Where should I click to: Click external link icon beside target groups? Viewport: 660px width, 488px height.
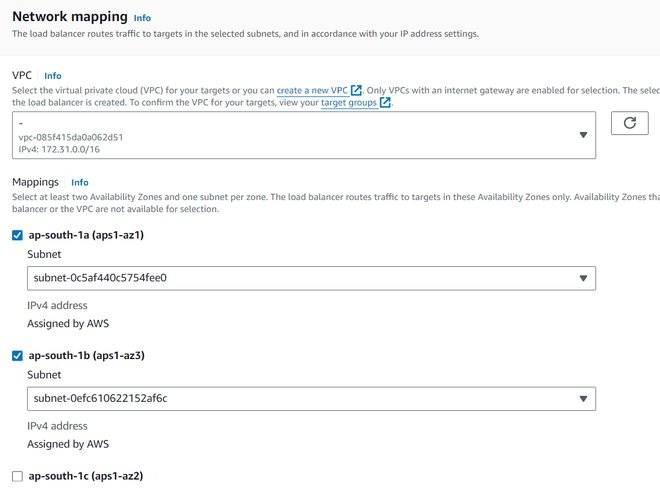(386, 102)
